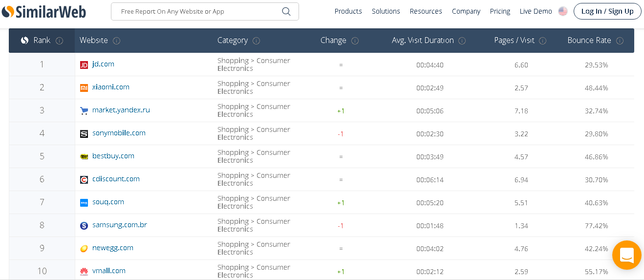
Task: Go to the Pricing page
Action: [500, 11]
